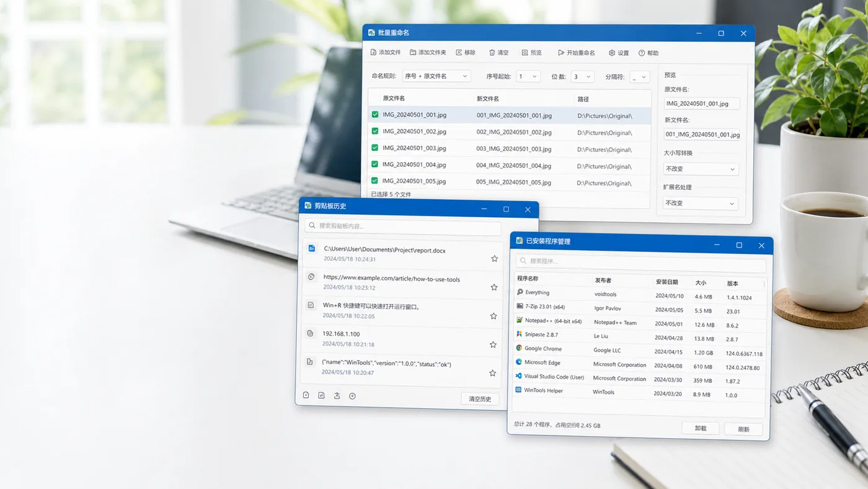Click the 卸载 button
This screenshot has height=489, width=868.
(x=701, y=428)
